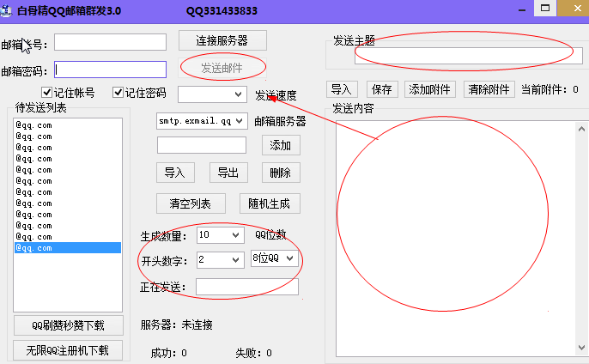
Task: Click the QQ刷赞秒赞下载 button
Action: click(69, 325)
